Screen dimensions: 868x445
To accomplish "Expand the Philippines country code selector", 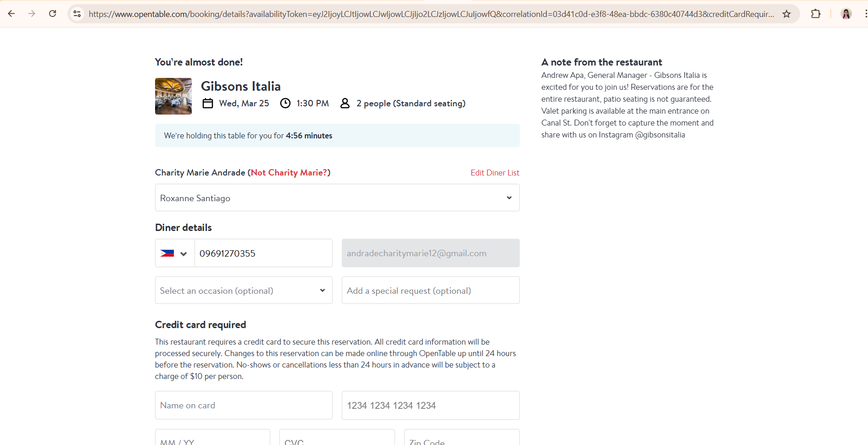I will point(174,253).
